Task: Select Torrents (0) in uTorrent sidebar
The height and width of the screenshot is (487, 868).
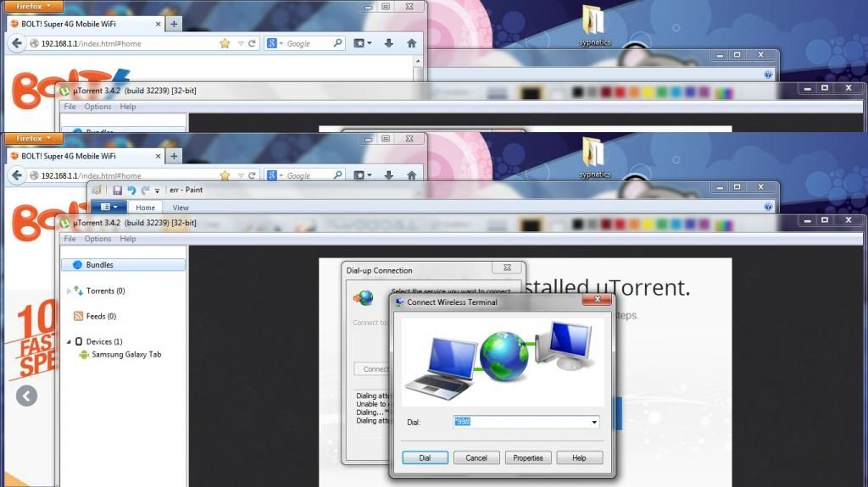Action: coord(105,291)
